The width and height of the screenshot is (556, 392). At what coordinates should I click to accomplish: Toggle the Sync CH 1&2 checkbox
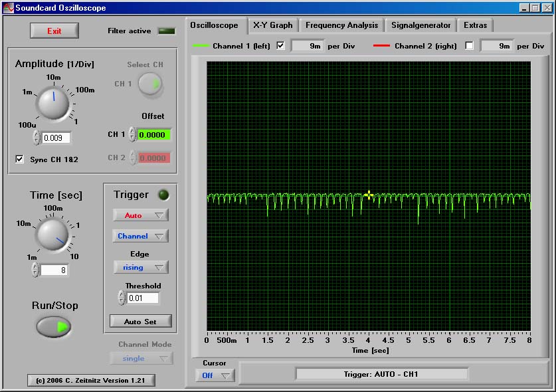pyautogui.click(x=19, y=159)
